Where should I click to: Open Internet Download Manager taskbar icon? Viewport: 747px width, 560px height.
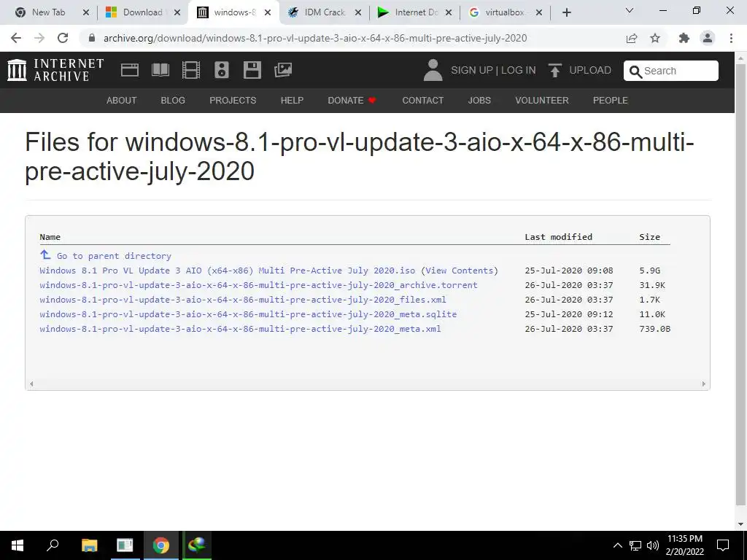[x=196, y=545]
